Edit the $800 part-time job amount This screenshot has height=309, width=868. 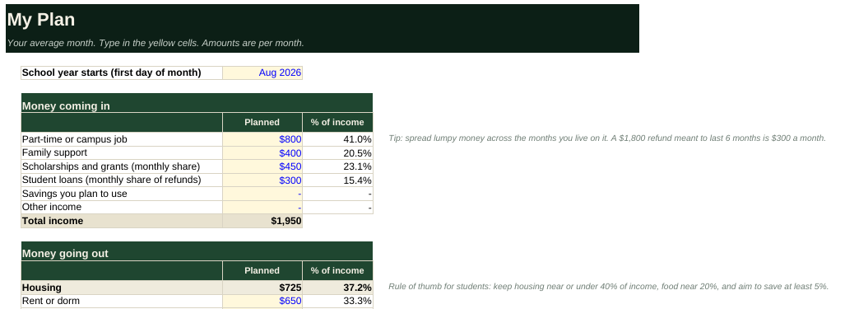[x=262, y=139]
